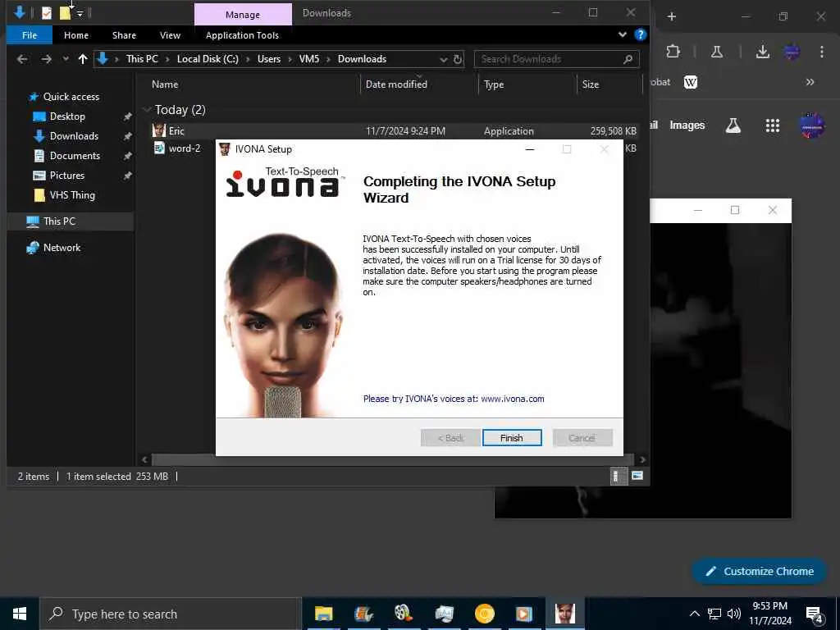Open Chrome three-dot menu
Screen dimensions: 840x630
tap(821, 52)
